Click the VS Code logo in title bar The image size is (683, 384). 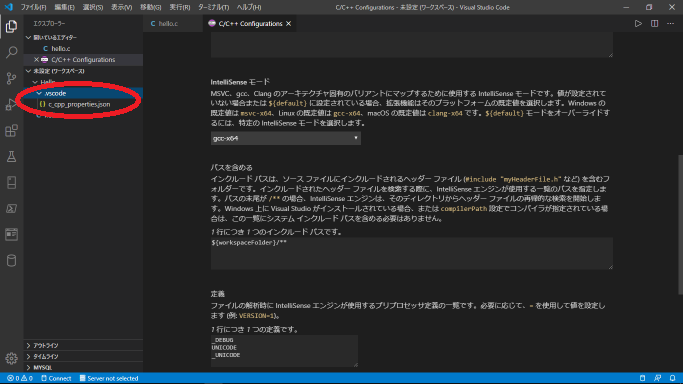coord(8,7)
